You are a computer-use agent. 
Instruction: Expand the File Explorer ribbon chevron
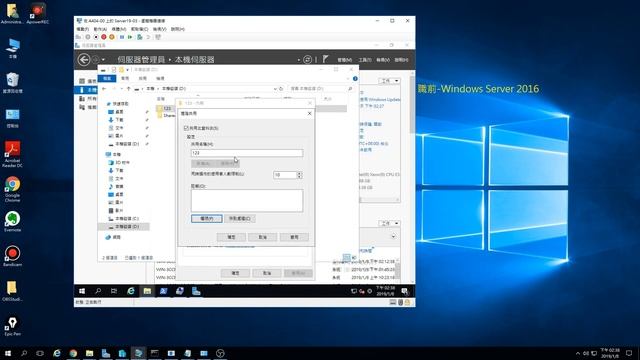[x=348, y=78]
